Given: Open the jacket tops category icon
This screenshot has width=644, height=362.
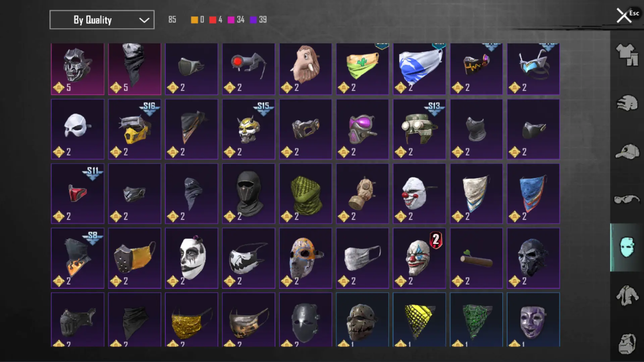Looking at the screenshot, I should [x=627, y=295].
